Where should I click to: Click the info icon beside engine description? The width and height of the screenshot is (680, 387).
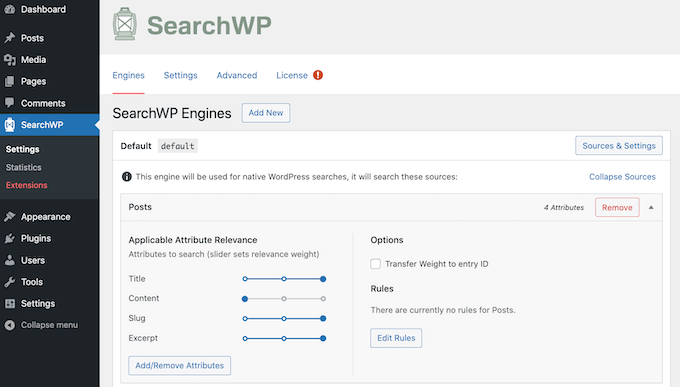pos(127,177)
